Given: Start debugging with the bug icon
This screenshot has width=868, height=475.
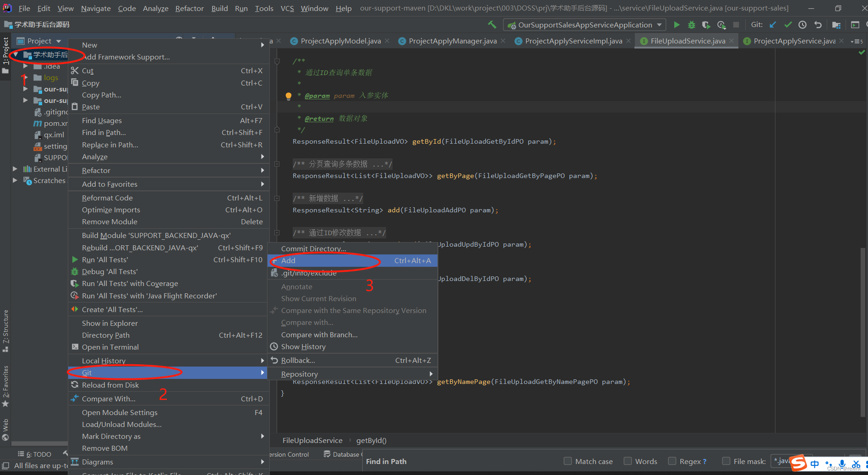Looking at the screenshot, I should pyautogui.click(x=691, y=25).
